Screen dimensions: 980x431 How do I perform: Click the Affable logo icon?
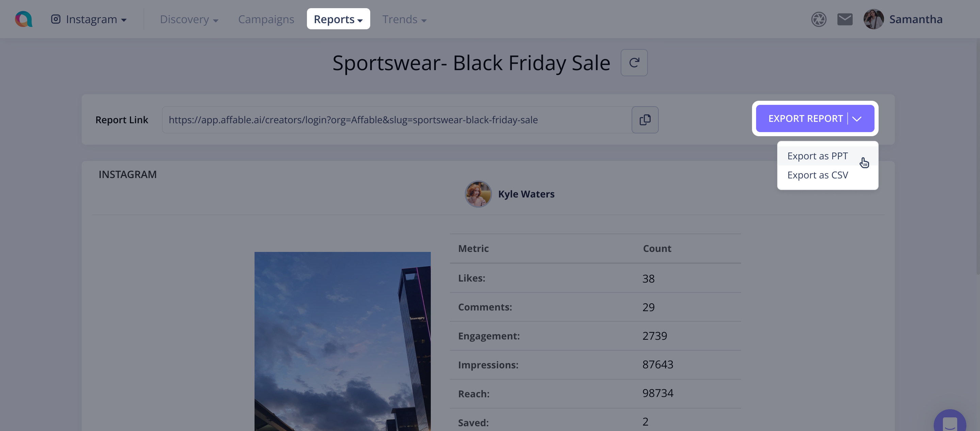point(23,19)
